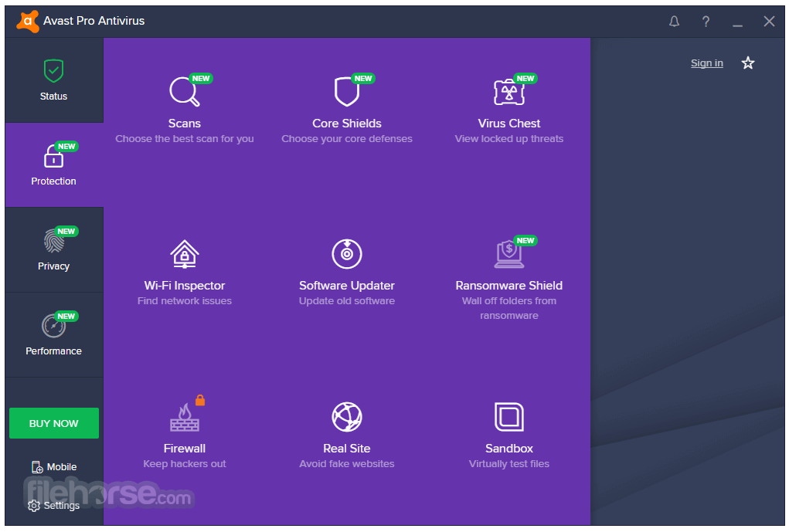Open Settings with gear icon
Image resolution: width=789 pixels, height=532 pixels.
pos(54,505)
